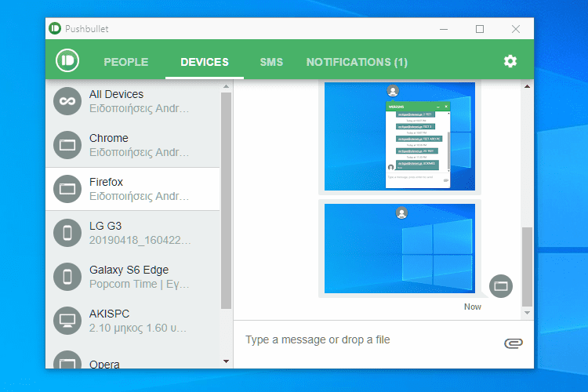This screenshot has width=588, height=392.
Task: Click device list scroll down arrow
Action: point(226,361)
